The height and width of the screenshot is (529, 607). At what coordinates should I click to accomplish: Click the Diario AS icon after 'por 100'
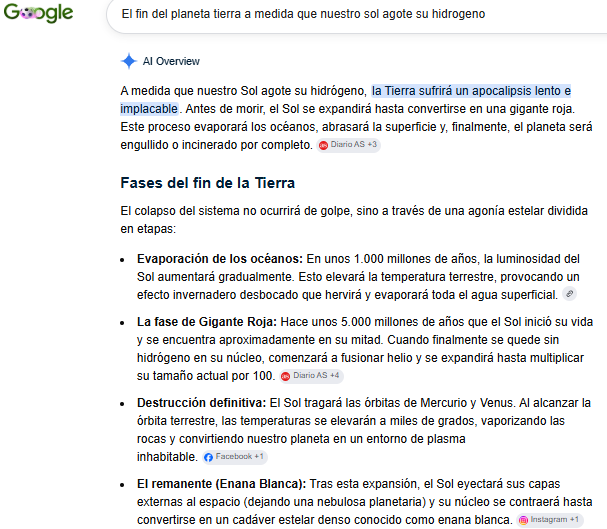pos(286,376)
